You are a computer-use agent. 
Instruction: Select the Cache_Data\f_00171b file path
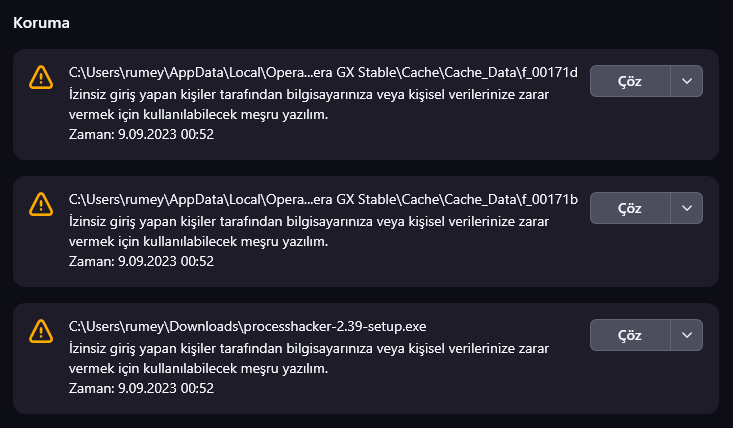click(323, 199)
